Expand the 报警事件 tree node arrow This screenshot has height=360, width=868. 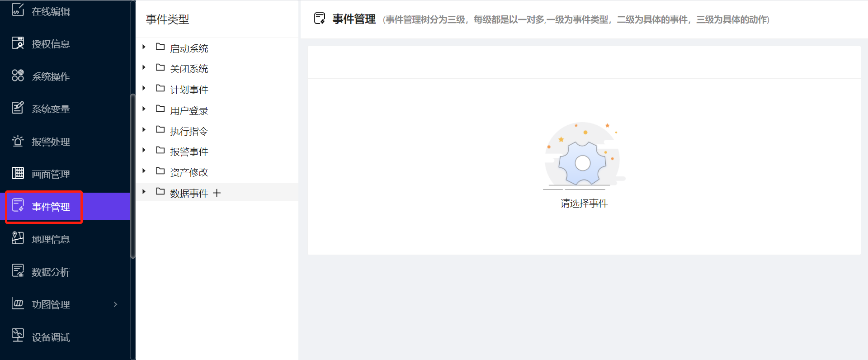[144, 150]
